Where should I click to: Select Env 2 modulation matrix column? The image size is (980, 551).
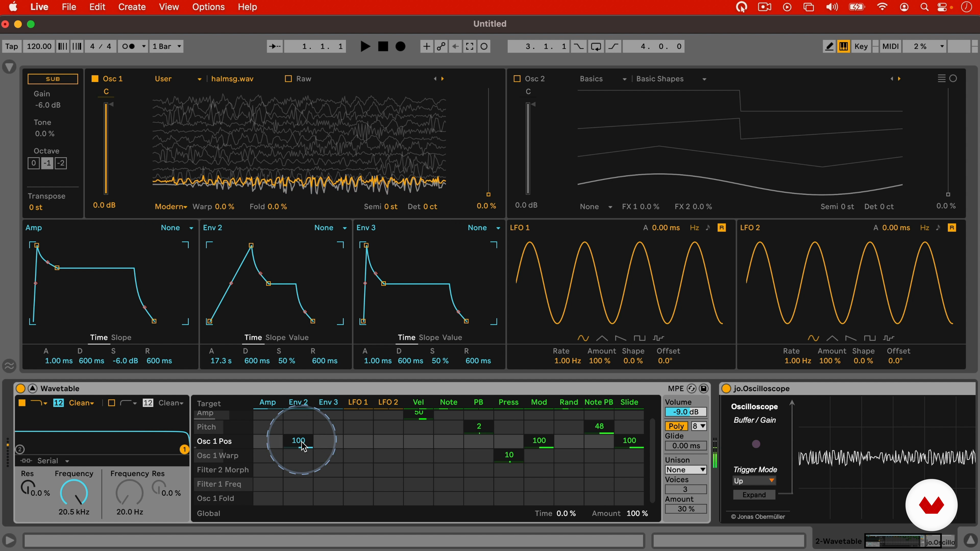298,402
